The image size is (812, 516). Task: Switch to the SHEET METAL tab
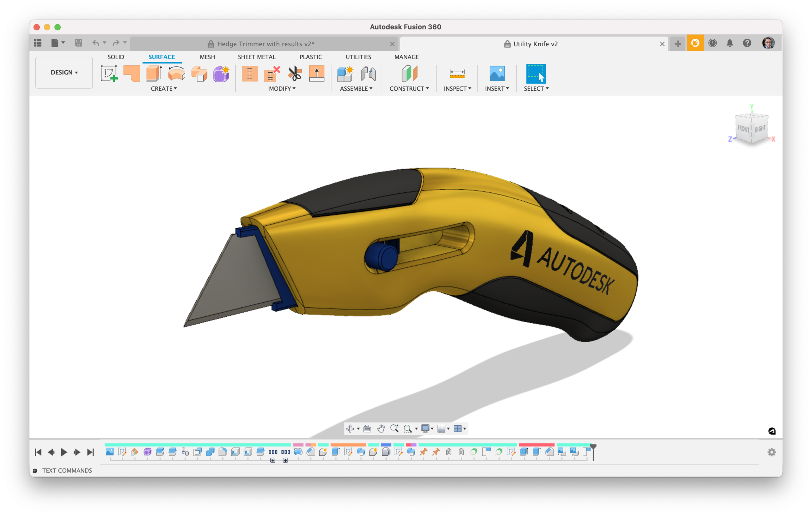(x=257, y=57)
